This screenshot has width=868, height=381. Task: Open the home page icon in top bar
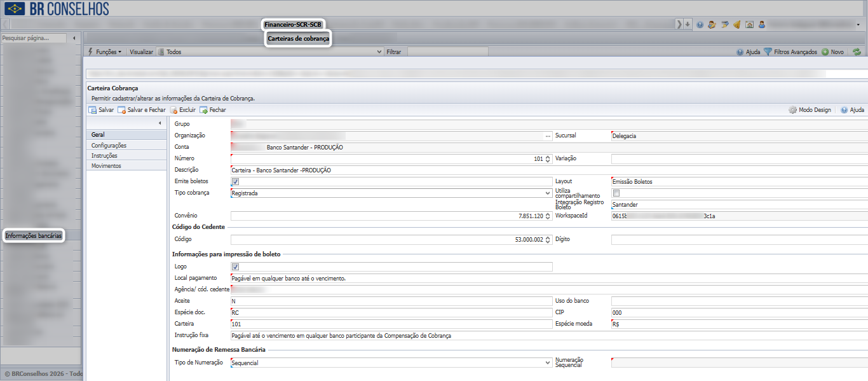tap(749, 24)
